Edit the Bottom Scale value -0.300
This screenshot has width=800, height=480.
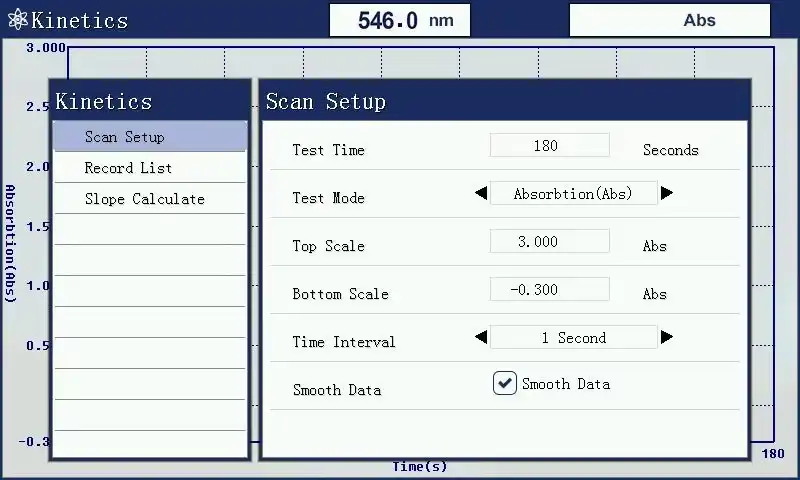point(549,290)
